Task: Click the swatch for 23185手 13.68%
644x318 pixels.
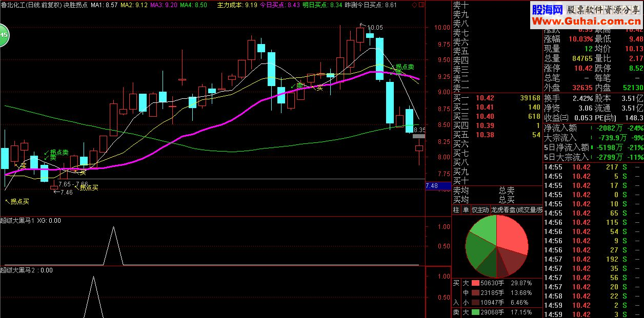Action: 475,292
